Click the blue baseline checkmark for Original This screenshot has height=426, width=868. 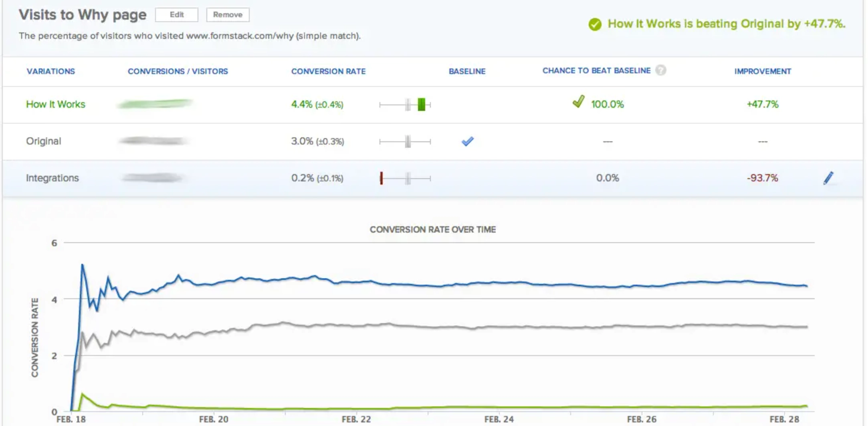pyautogui.click(x=467, y=141)
